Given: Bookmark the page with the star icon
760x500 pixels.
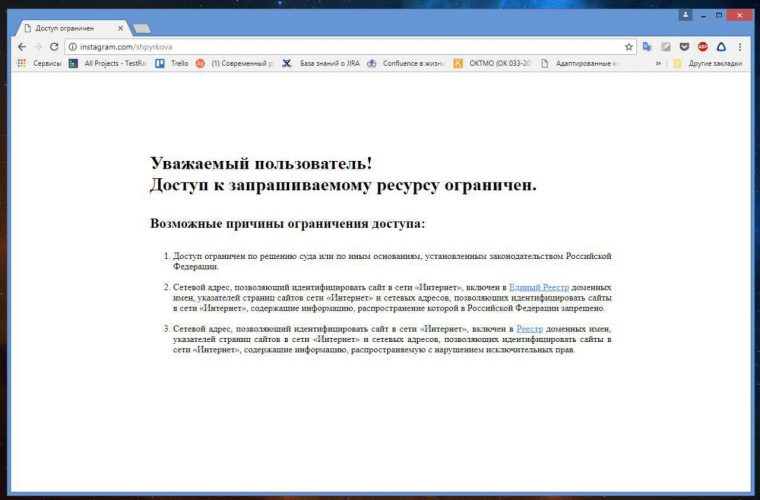Looking at the screenshot, I should pyautogui.click(x=629, y=47).
